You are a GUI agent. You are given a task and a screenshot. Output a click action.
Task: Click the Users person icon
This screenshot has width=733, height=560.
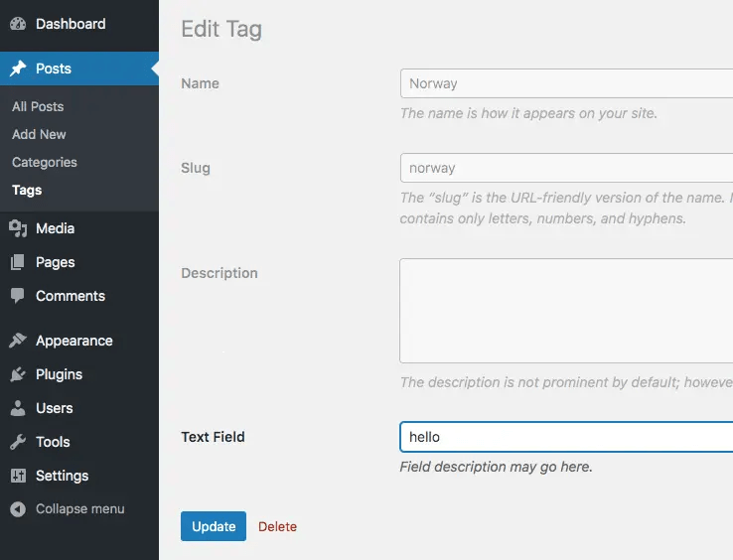(x=18, y=408)
